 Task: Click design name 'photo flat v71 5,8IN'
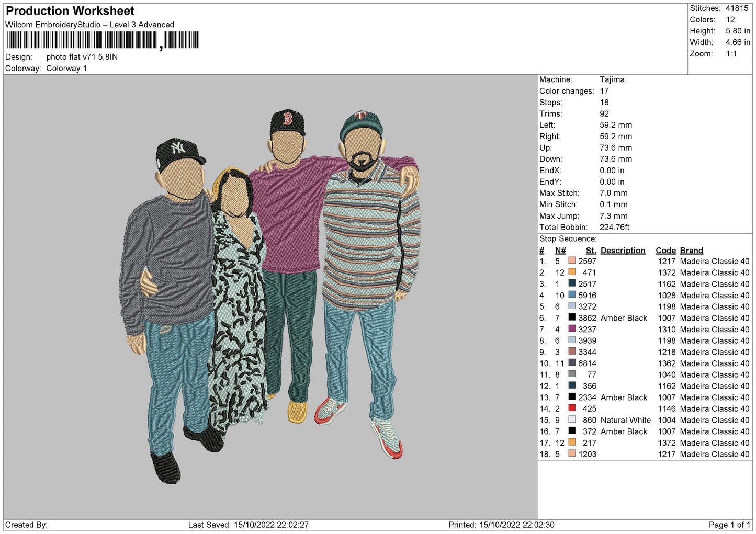tap(82, 57)
